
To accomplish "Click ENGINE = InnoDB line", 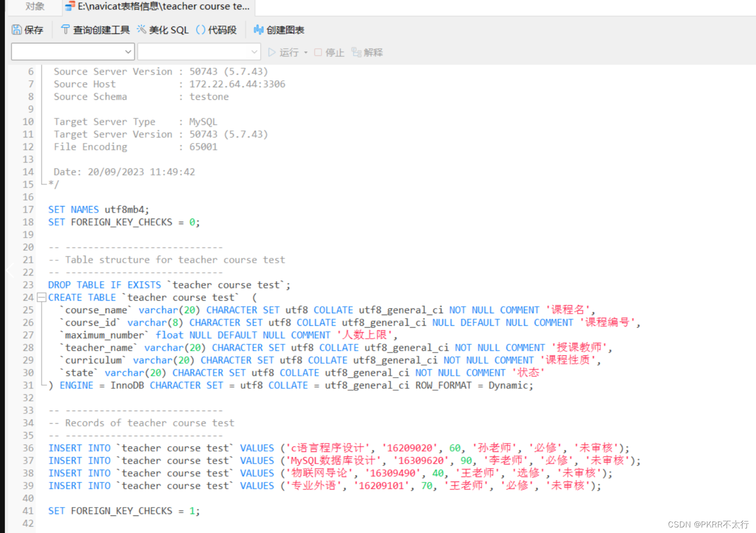I will 291,385.
